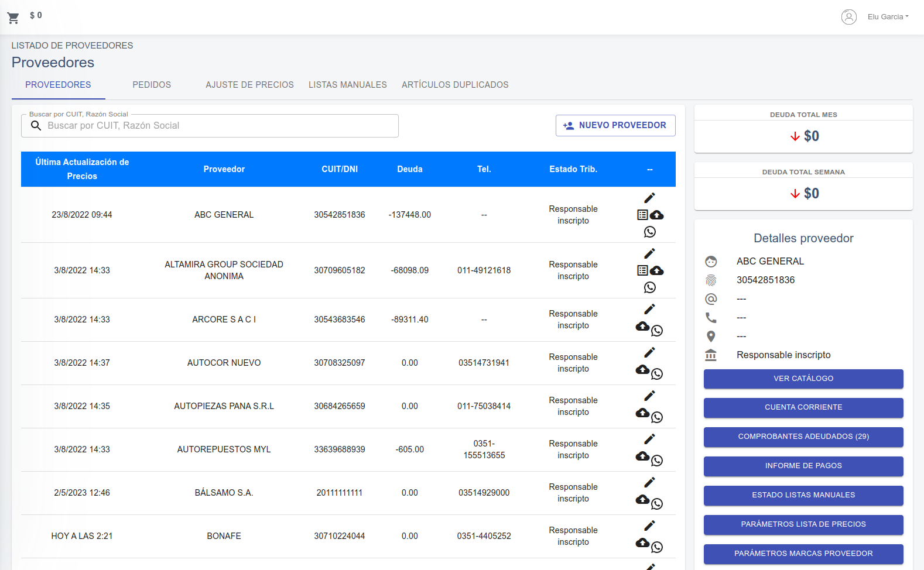
Task: Edit AUTOCOR NUEVO with pencil icon
Action: tap(649, 352)
